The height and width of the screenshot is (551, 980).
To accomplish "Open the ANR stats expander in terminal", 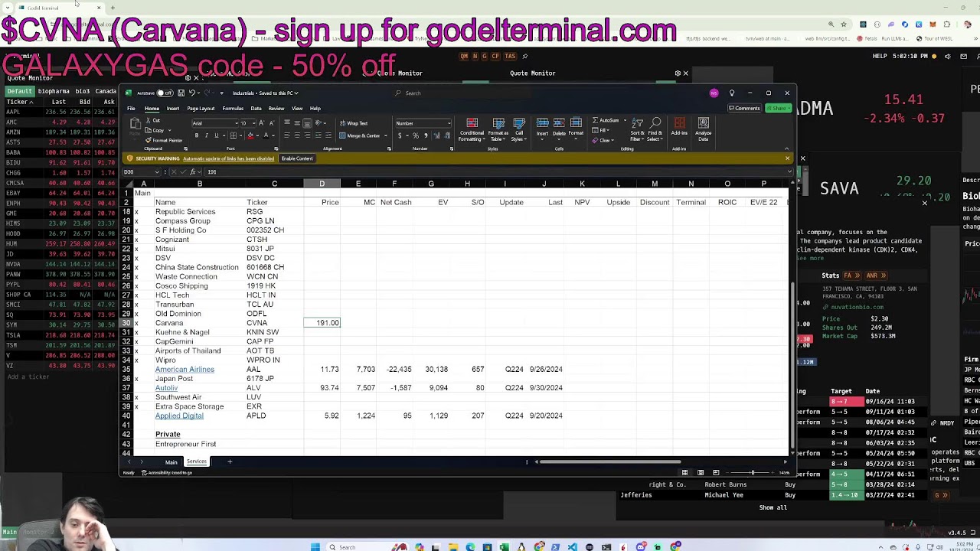I will click(876, 275).
